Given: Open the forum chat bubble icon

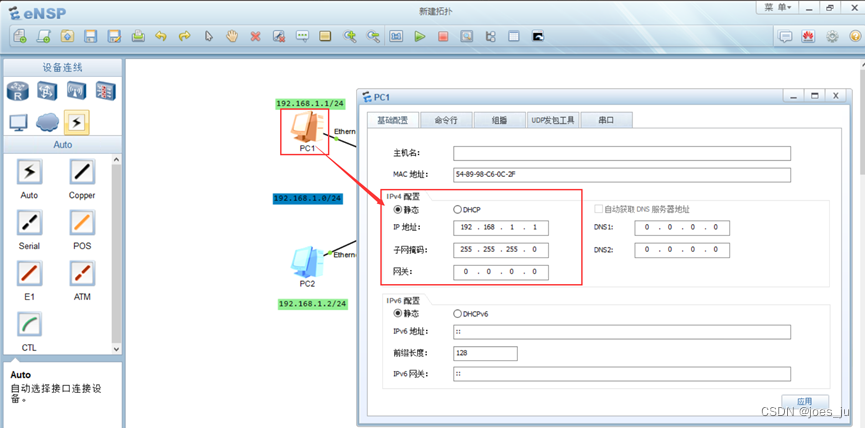Looking at the screenshot, I should point(785,37).
